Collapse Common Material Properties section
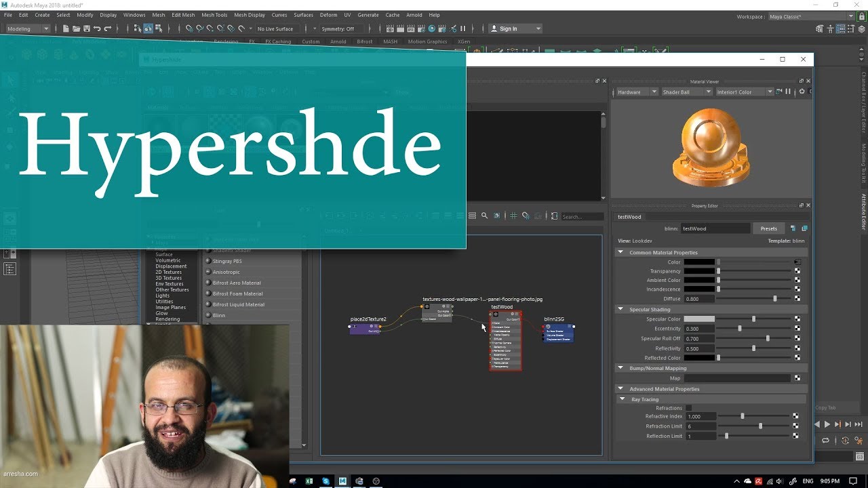This screenshot has height=488, width=868. coord(620,252)
